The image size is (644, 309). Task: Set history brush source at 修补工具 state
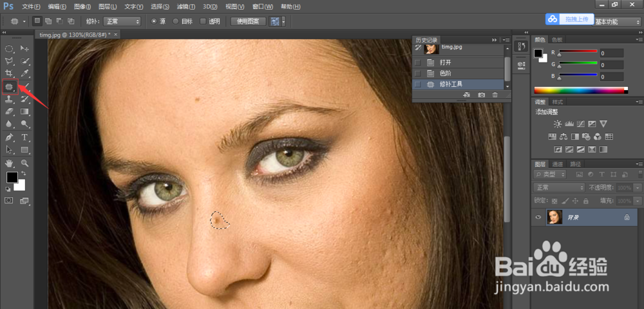(418, 84)
